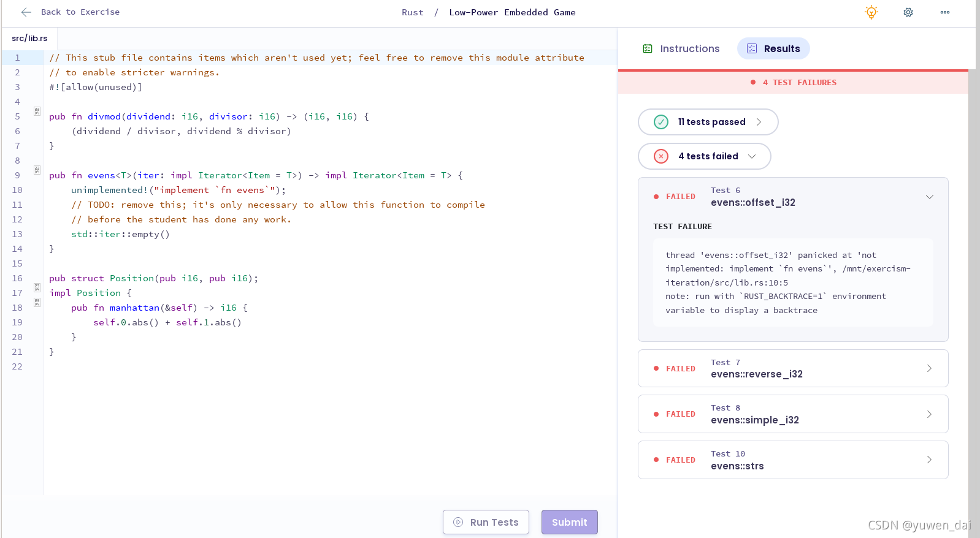Click fold marker beside line 17
The height and width of the screenshot is (538, 980).
(x=37, y=288)
